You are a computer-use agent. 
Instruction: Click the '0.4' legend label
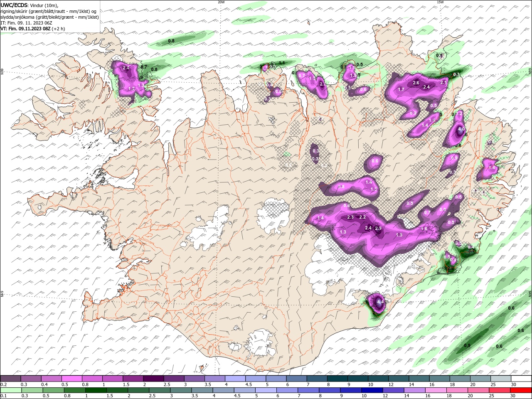click(45, 384)
